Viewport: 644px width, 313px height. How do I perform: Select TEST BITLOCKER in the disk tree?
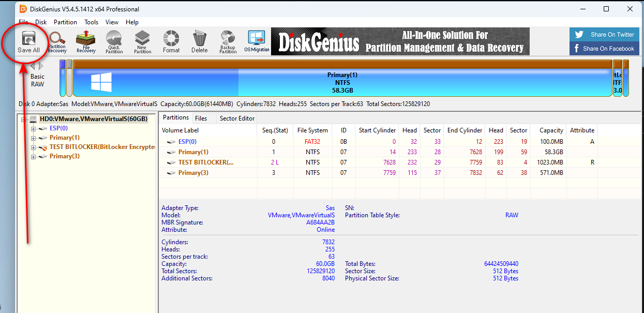(x=102, y=147)
